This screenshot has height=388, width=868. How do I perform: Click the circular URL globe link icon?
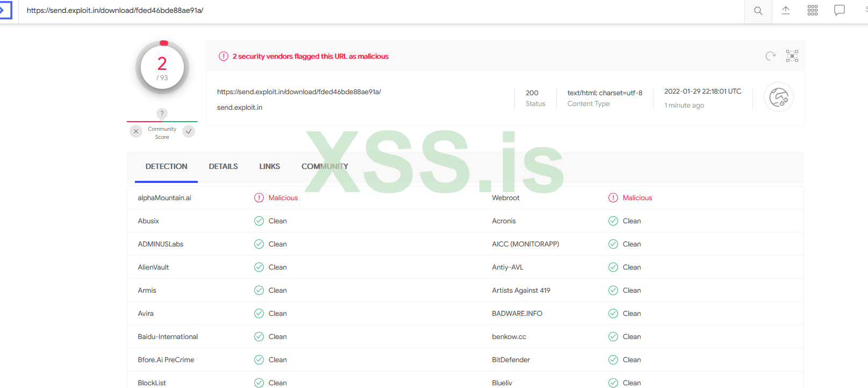point(778,97)
